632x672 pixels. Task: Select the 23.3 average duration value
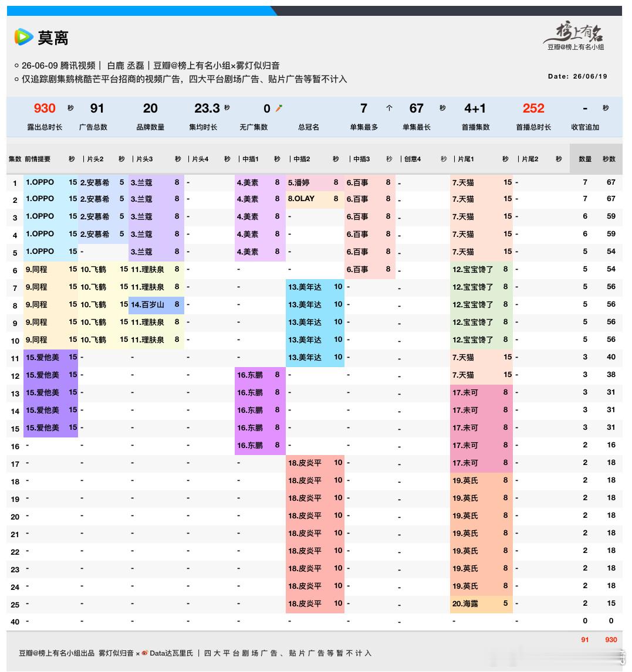click(x=207, y=108)
